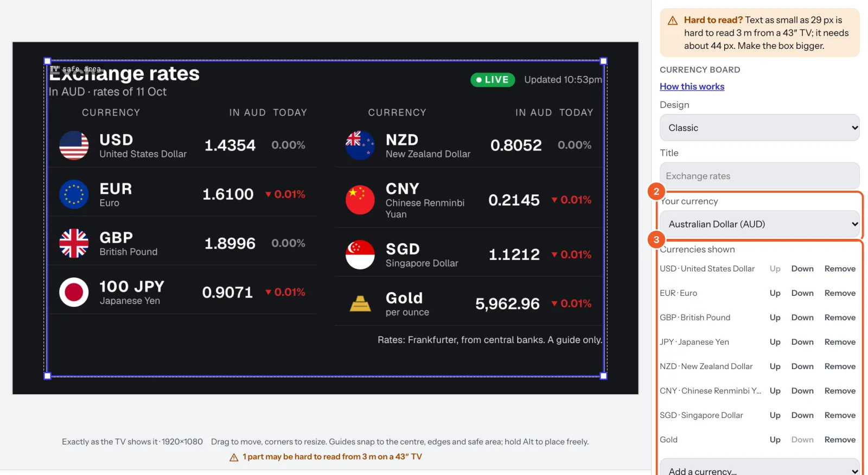Click the Japanese Yen flag icon

74,292
